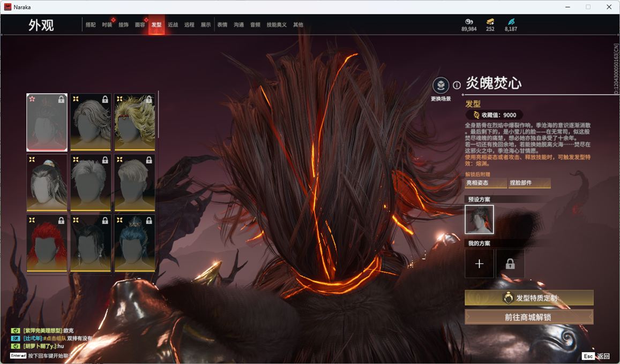Click the chat input hint 按下回车键开始聊天
The width and height of the screenshot is (620, 364).
coord(50,356)
